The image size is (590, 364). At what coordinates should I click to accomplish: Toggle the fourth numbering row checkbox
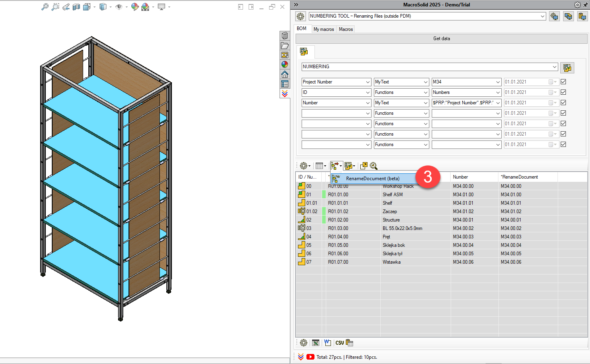[563, 113]
